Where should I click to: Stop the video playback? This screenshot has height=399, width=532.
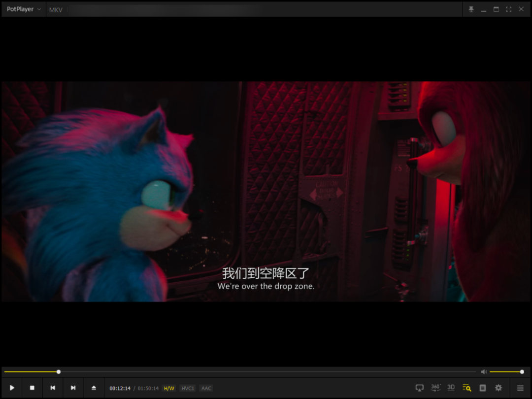pyautogui.click(x=32, y=388)
